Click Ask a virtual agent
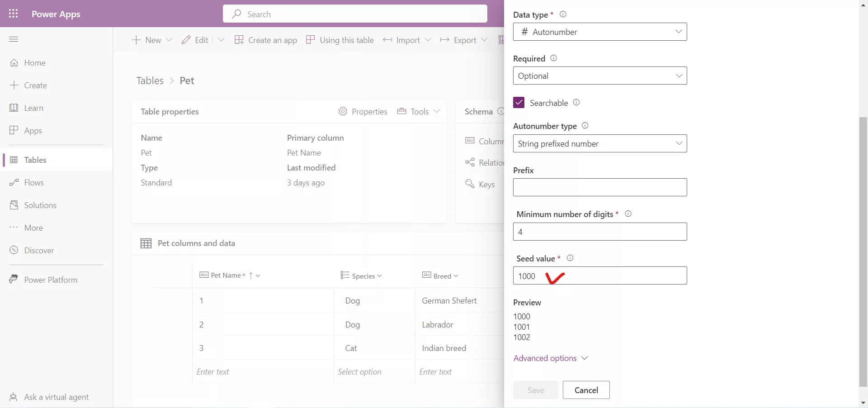 coord(50,397)
